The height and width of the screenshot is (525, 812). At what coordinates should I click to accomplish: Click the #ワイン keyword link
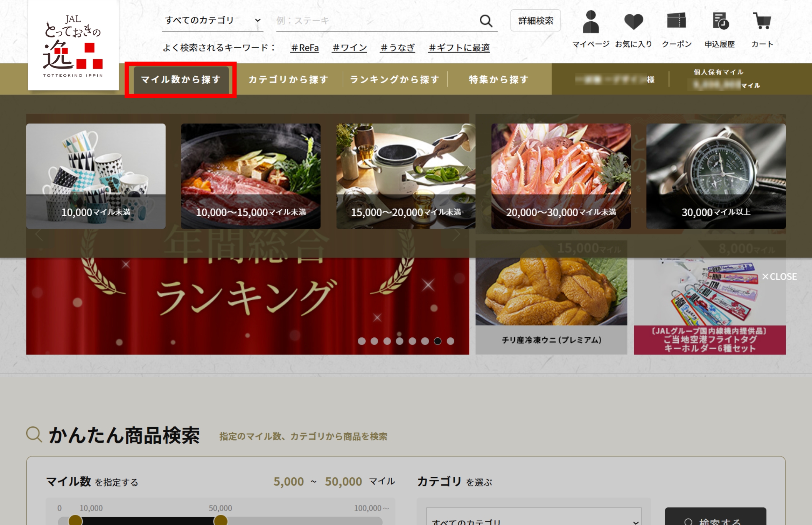point(349,48)
